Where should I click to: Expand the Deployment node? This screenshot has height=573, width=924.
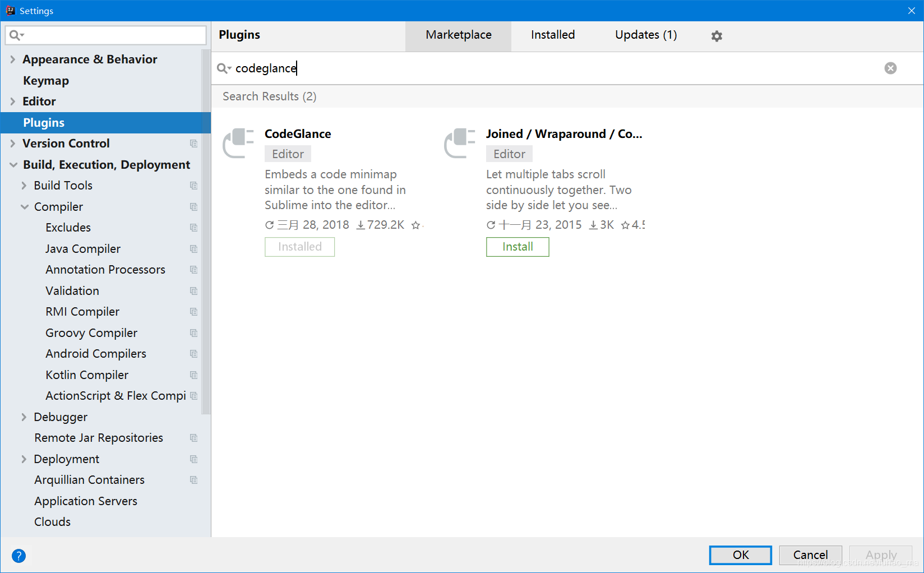click(x=24, y=459)
